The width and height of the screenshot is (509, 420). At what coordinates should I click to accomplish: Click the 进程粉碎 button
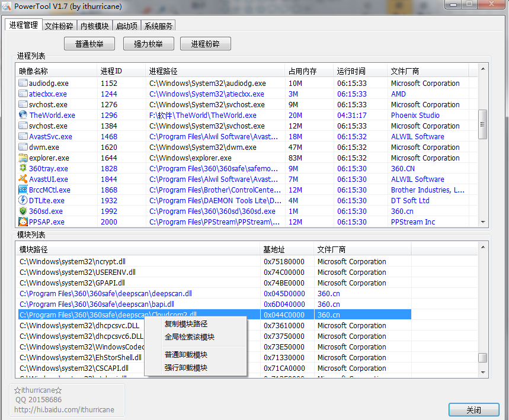pyautogui.click(x=206, y=44)
